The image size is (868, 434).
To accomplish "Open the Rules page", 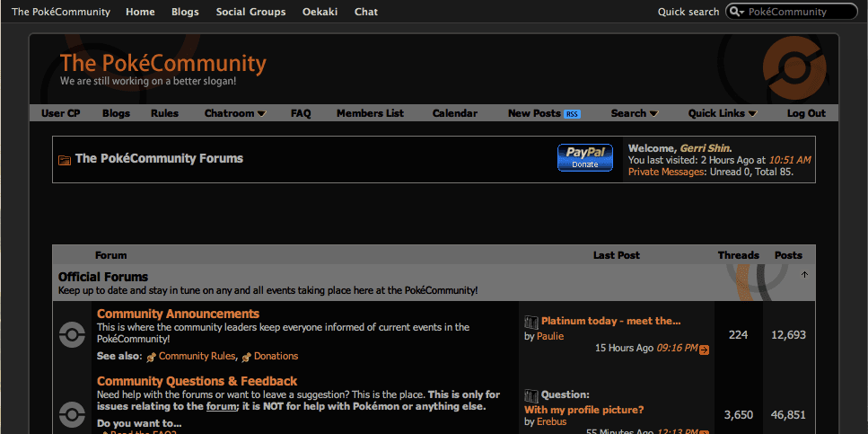I will [x=164, y=113].
